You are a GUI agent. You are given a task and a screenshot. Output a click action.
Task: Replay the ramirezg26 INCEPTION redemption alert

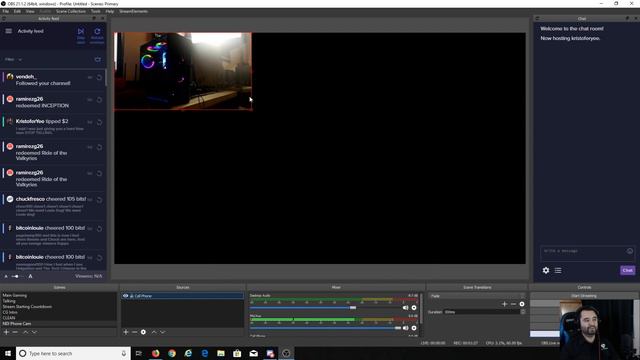99,100
